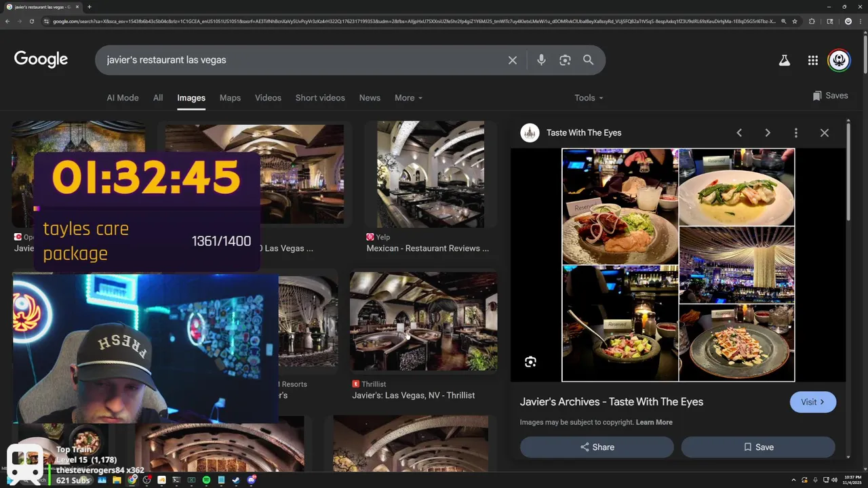Expand the Tools dropdown
Viewport: 868px width, 488px height.
[589, 98]
